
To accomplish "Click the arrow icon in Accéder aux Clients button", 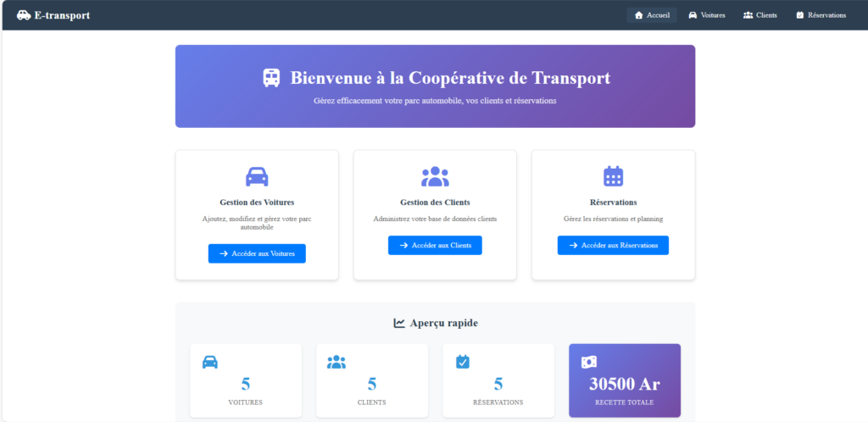I will [x=403, y=245].
